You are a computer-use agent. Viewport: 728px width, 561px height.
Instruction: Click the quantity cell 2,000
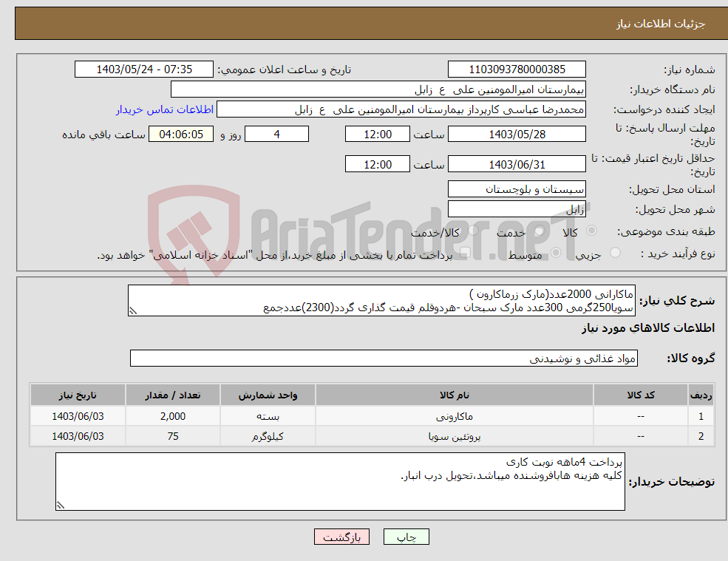173,416
